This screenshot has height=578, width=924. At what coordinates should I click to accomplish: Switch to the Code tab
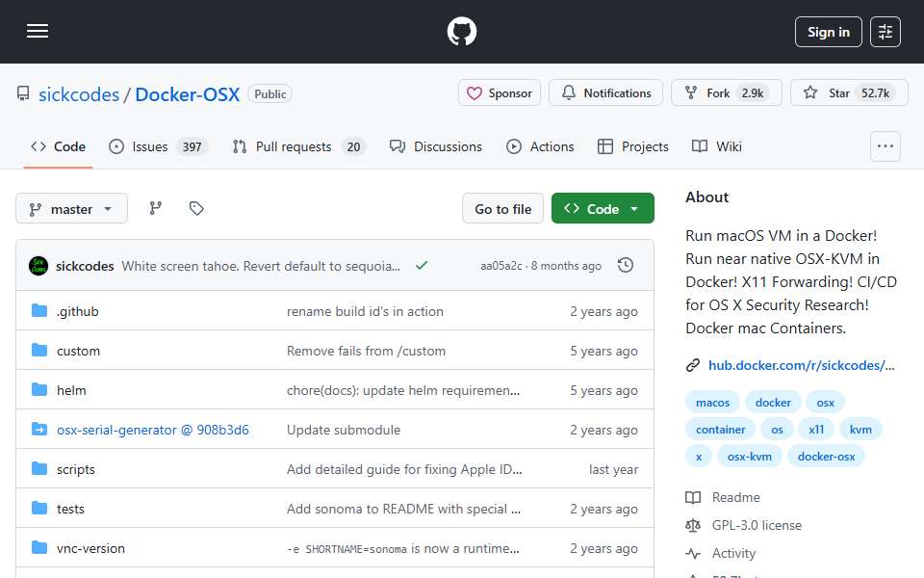click(x=59, y=146)
